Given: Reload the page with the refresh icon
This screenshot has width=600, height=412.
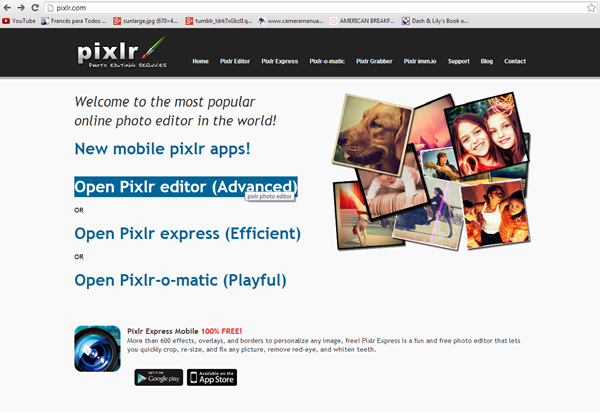Looking at the screenshot, I should pos(35,7).
